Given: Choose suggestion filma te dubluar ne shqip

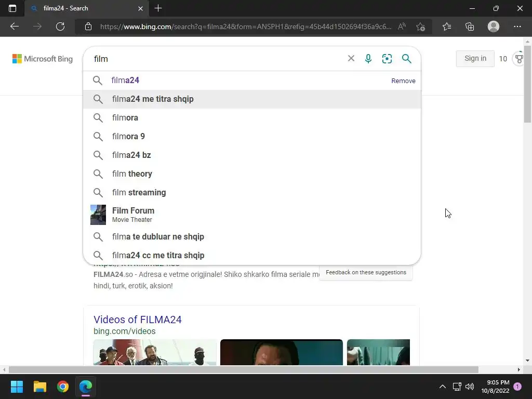Looking at the screenshot, I should tap(252, 236).
